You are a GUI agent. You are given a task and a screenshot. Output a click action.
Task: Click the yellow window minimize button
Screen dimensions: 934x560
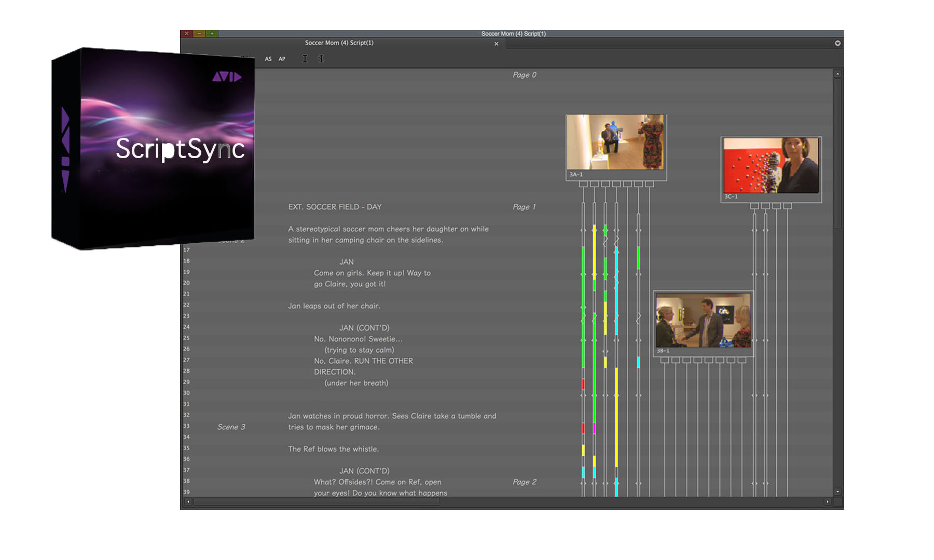199,34
